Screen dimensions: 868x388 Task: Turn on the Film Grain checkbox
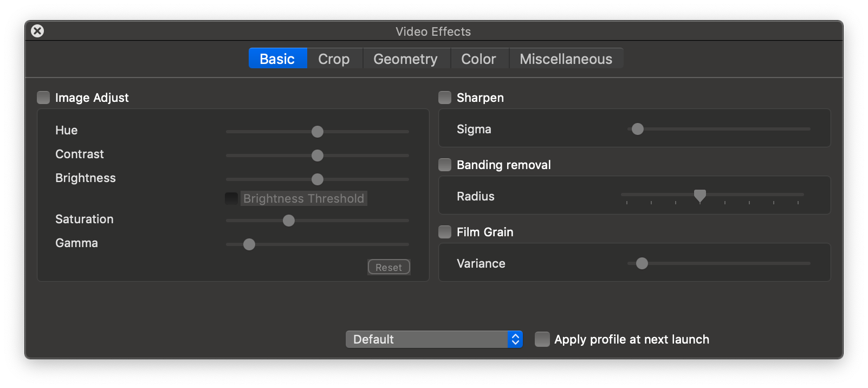[445, 232]
